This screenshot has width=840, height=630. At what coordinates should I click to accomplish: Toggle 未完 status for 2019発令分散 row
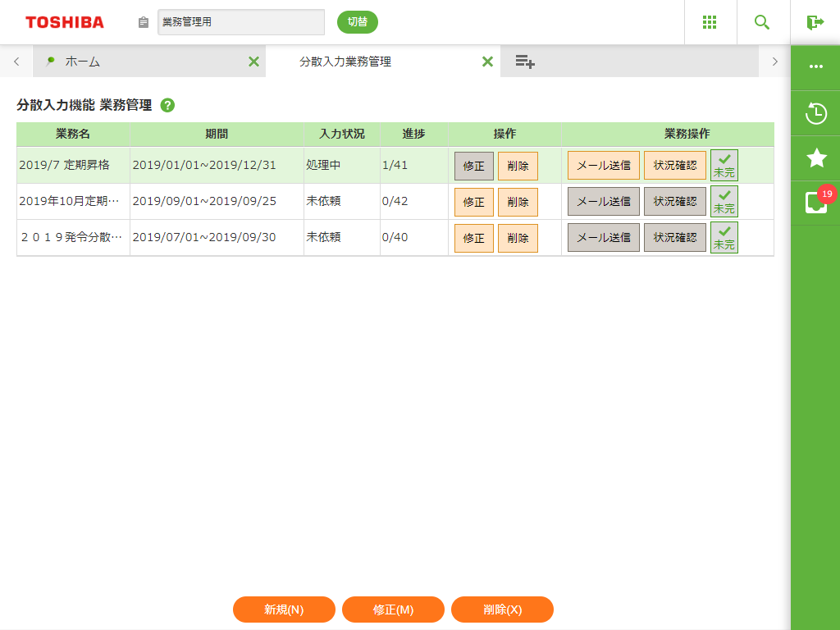click(x=724, y=237)
